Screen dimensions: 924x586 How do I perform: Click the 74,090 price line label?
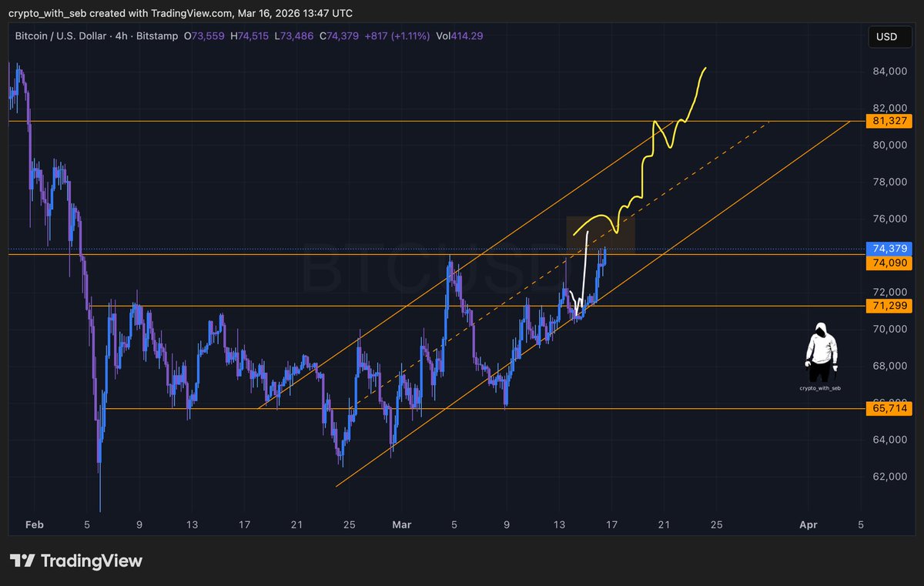click(x=889, y=263)
